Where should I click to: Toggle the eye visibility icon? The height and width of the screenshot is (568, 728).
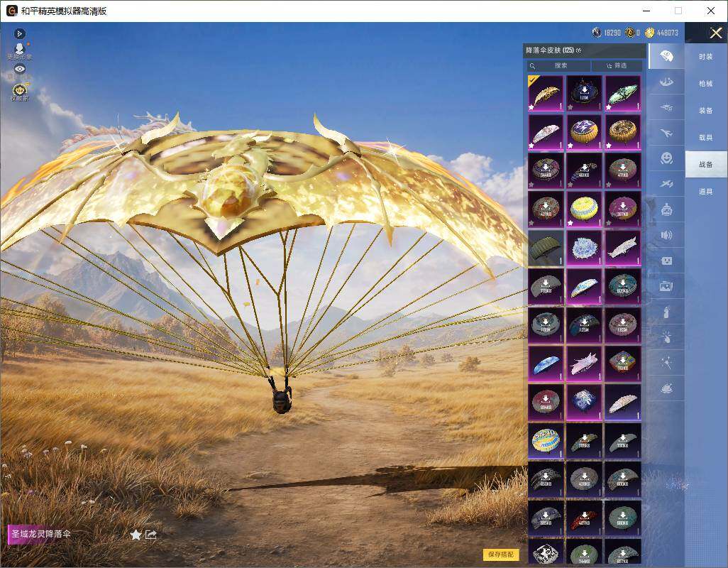click(20, 69)
